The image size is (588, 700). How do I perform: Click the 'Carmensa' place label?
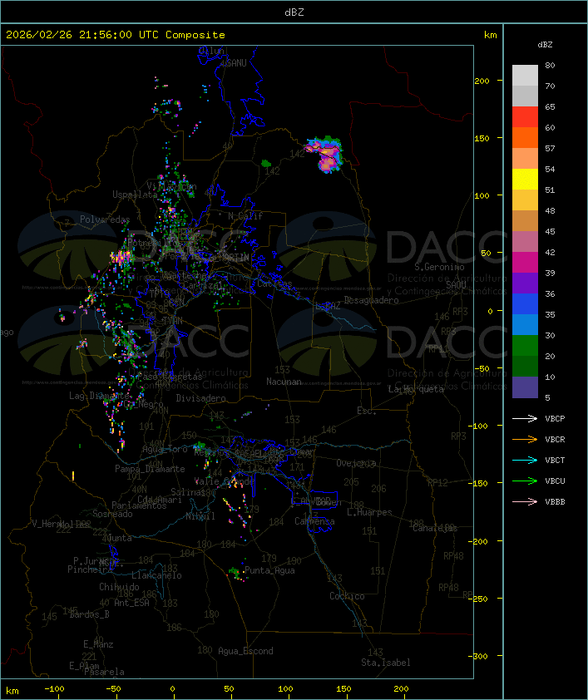(314, 521)
